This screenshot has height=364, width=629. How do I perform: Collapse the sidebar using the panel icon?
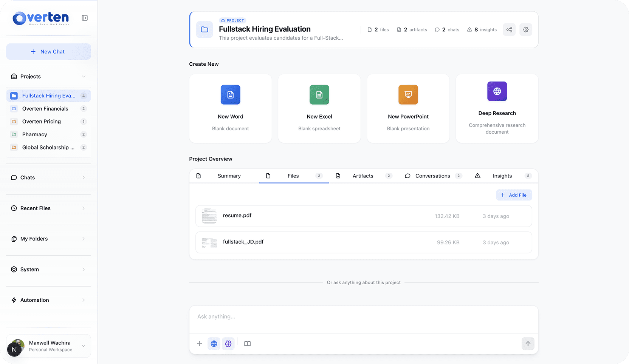(85, 17)
